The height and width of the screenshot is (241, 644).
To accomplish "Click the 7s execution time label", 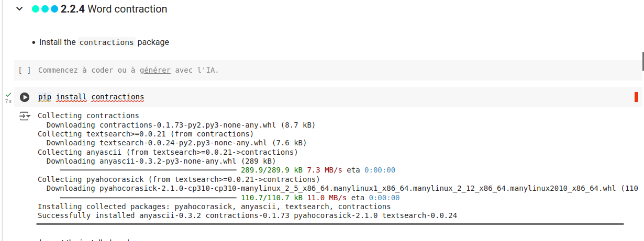I will (8, 101).
